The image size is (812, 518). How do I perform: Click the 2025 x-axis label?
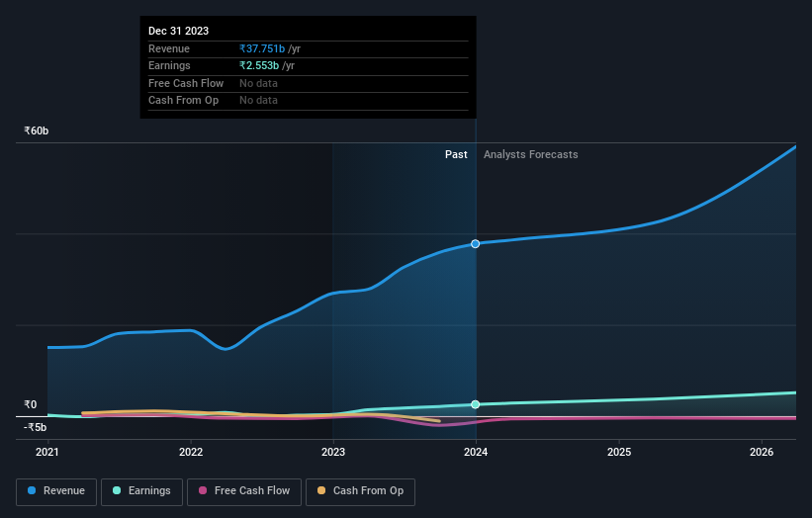[619, 452]
